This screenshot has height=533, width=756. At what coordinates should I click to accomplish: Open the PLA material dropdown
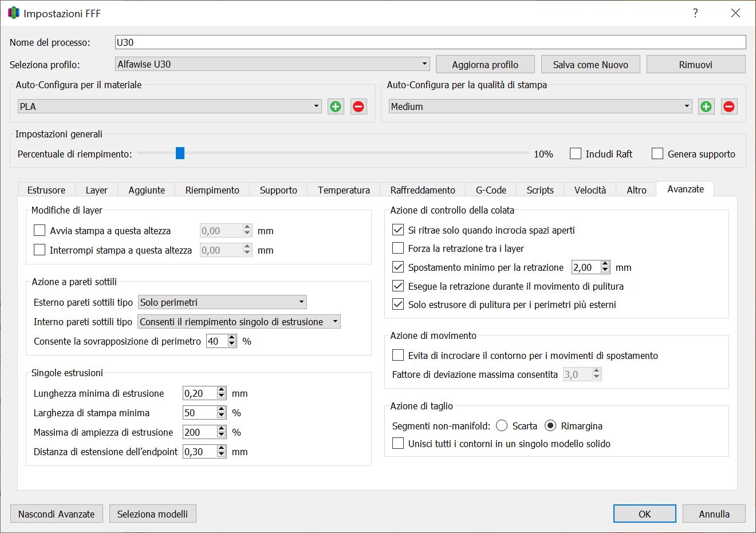pyautogui.click(x=170, y=106)
